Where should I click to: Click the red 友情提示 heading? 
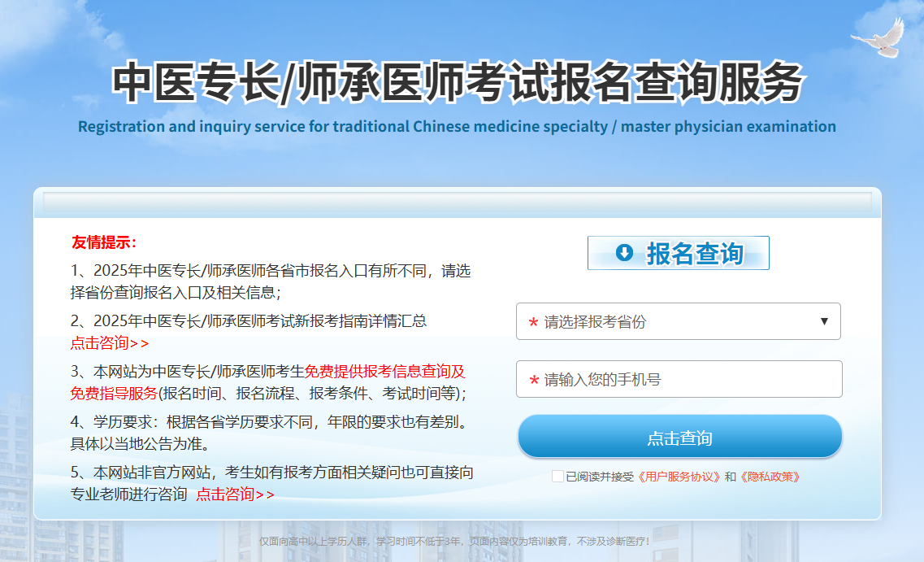pyautogui.click(x=104, y=242)
